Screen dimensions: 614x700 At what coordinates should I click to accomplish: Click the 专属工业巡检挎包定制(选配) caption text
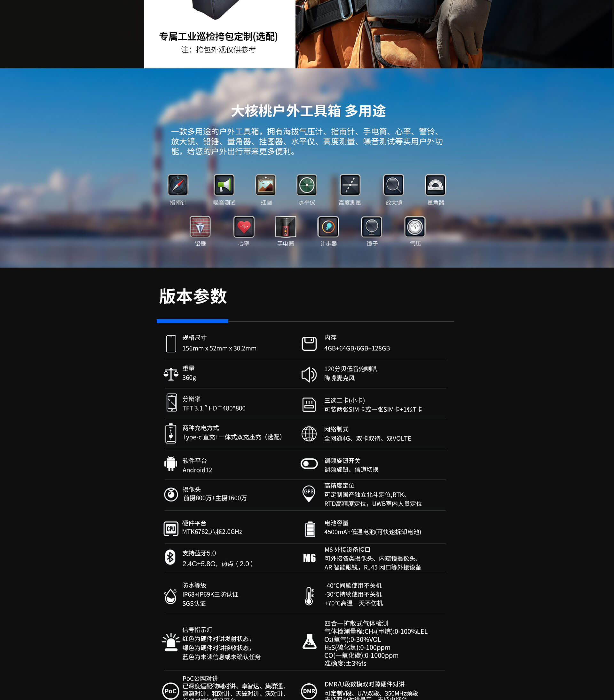(219, 36)
